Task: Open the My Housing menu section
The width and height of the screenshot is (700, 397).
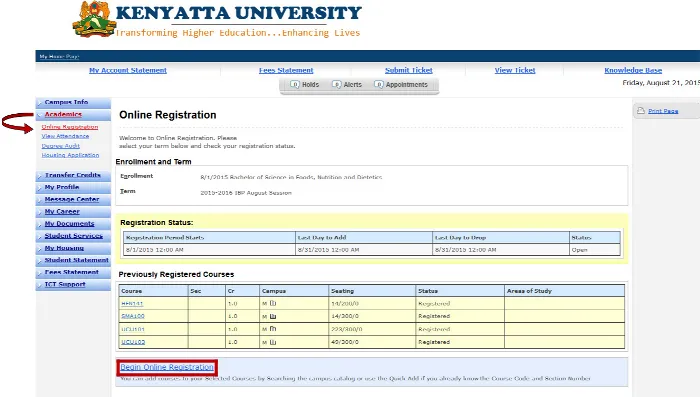Action: point(64,248)
